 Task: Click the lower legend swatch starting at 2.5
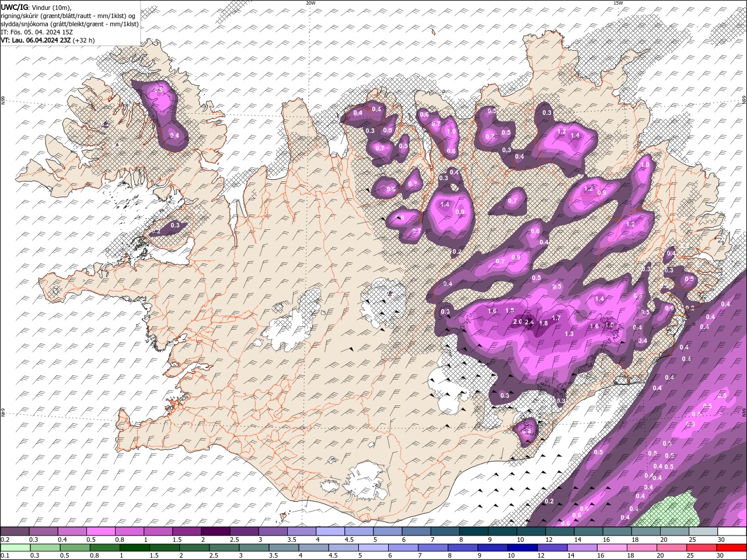[224, 548]
